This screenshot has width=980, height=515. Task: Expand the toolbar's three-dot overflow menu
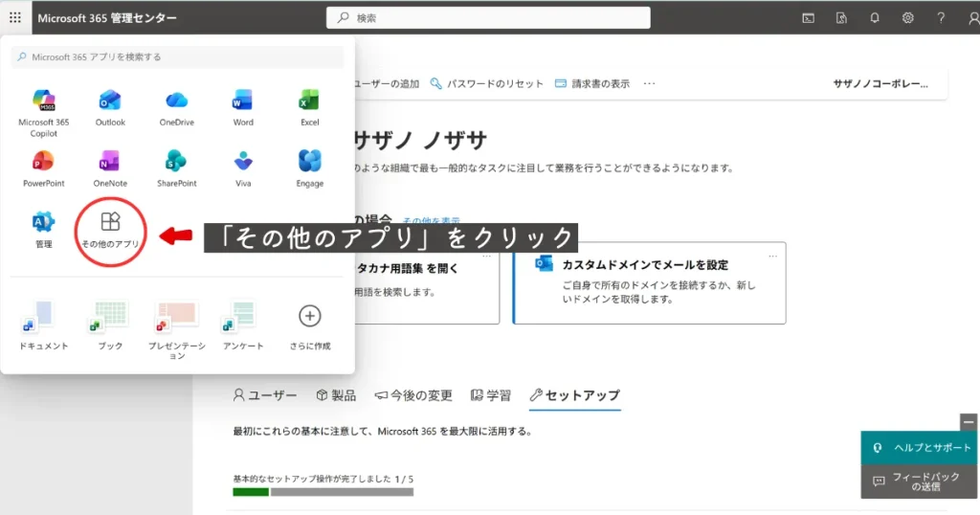[650, 83]
